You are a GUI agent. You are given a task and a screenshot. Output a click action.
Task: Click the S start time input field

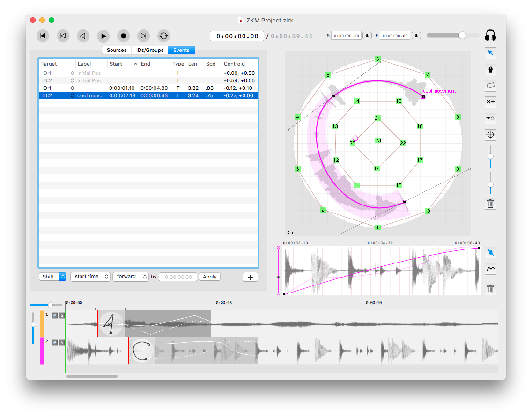tap(346, 36)
